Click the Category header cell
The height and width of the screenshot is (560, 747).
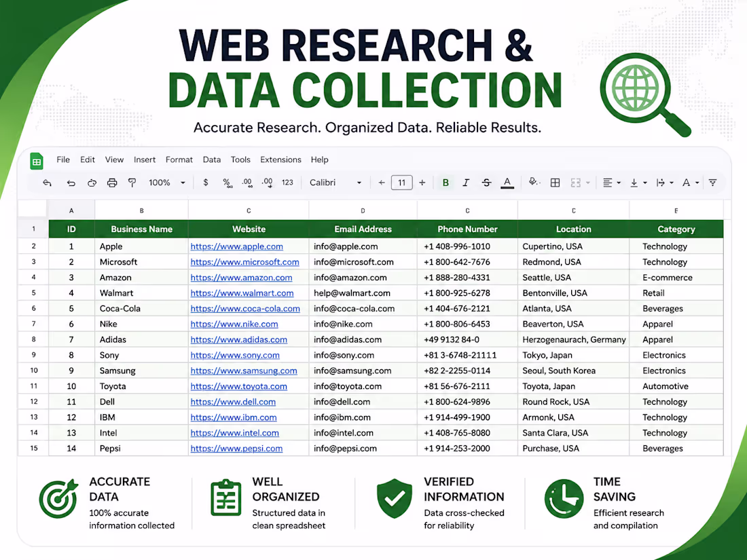click(676, 229)
